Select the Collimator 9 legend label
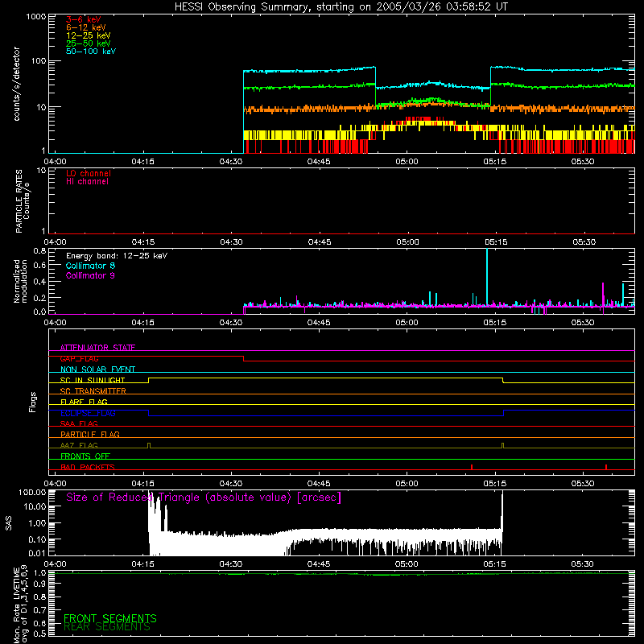 pyautogui.click(x=90, y=275)
